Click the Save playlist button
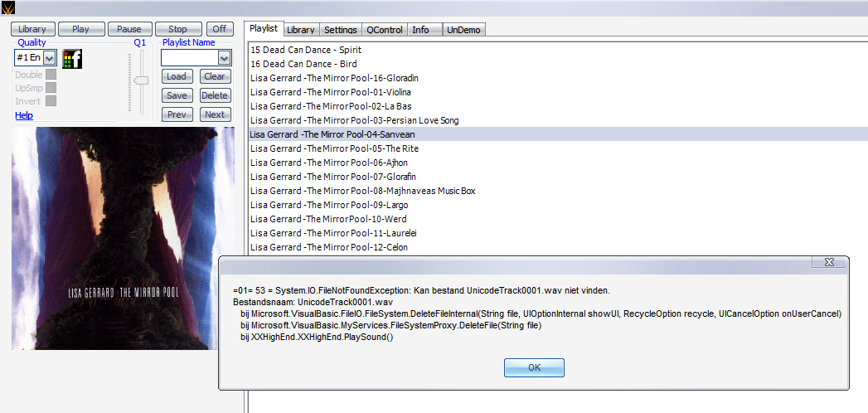 pyautogui.click(x=177, y=95)
